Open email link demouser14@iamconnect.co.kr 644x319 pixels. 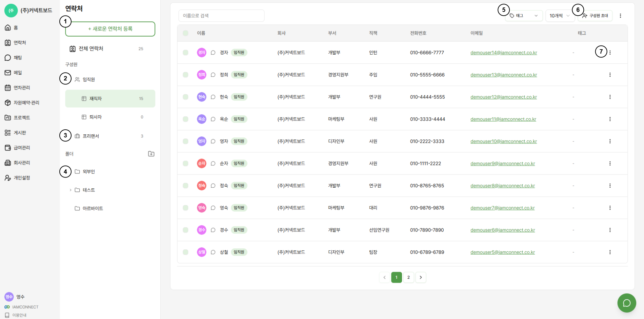tap(504, 53)
